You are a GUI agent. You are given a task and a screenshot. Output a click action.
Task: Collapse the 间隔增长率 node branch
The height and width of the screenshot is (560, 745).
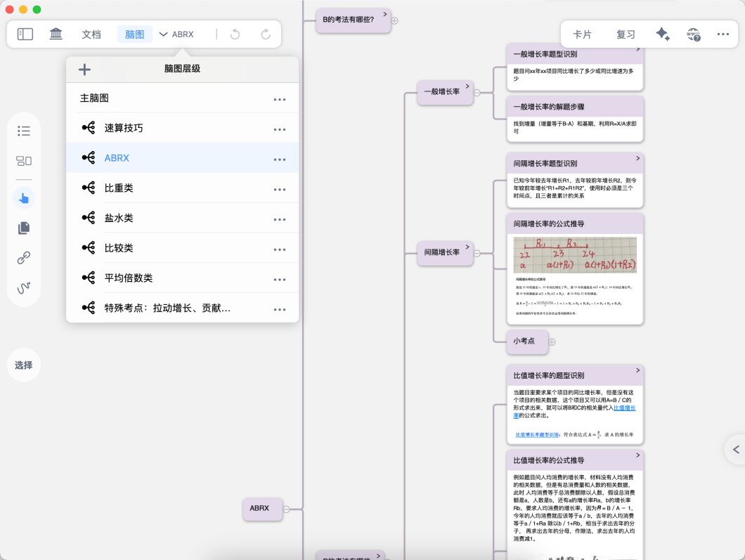pyautogui.click(x=477, y=252)
